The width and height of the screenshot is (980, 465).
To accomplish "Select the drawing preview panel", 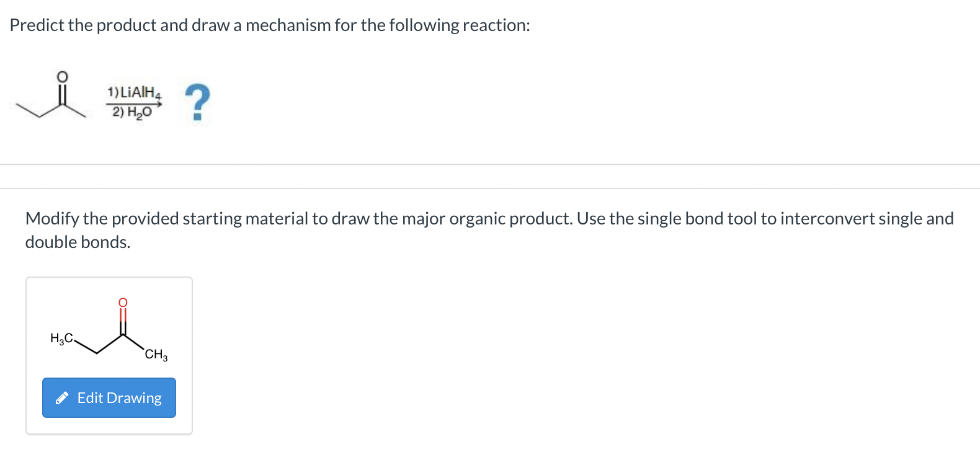I will click(x=109, y=355).
